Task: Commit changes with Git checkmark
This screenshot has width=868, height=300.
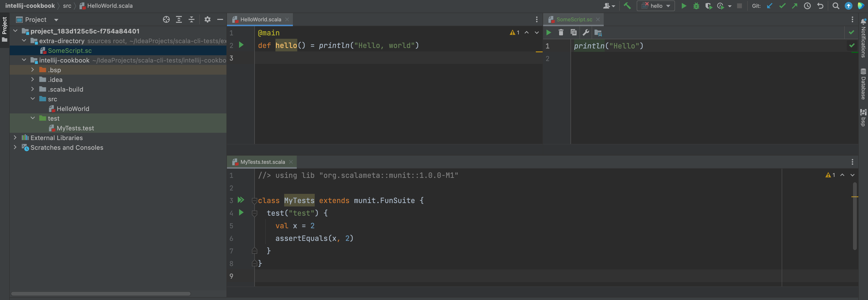Action: pos(782,6)
